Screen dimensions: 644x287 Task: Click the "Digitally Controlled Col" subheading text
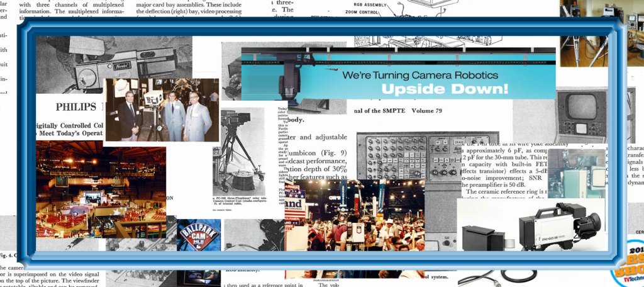click(x=68, y=125)
